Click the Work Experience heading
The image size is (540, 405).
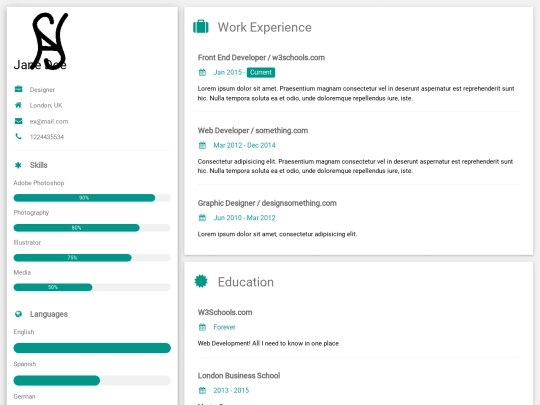click(264, 27)
